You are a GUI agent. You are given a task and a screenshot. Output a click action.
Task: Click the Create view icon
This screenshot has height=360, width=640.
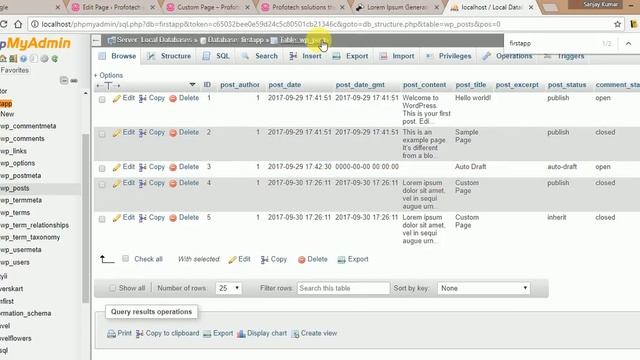pyautogui.click(x=295, y=333)
